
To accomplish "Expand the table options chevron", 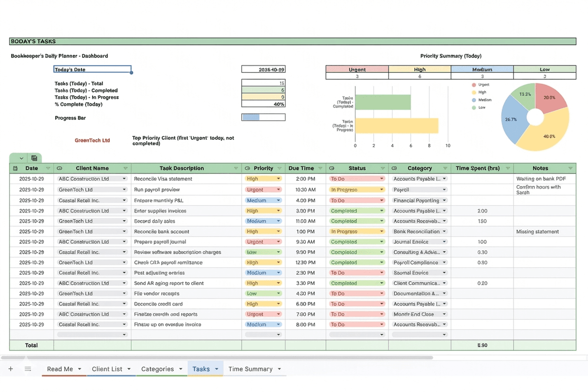I will coord(22,158).
